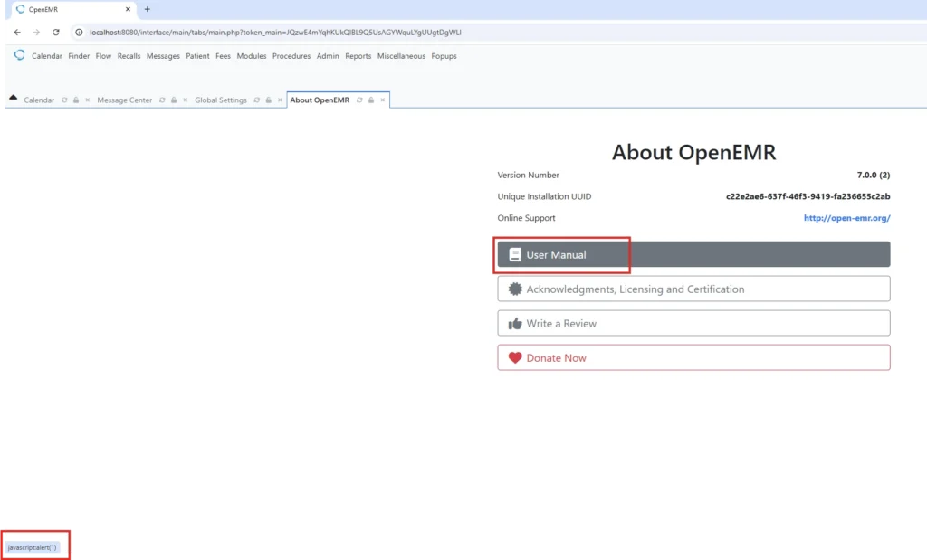
Task: Refresh the Global Settings tab
Action: point(256,100)
